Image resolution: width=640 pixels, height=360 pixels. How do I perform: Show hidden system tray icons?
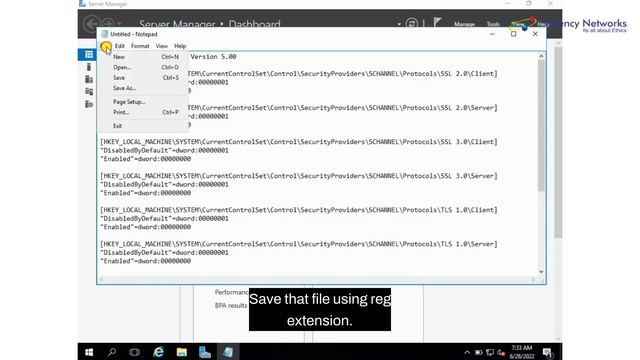tap(467, 352)
